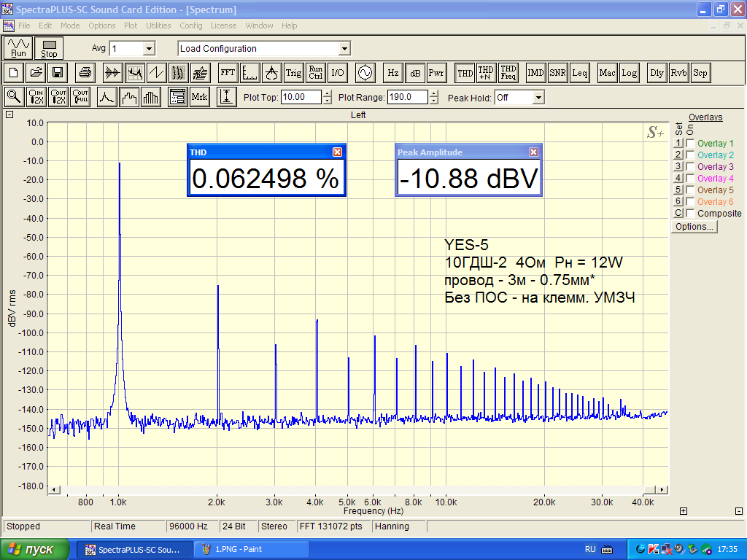Image resolution: width=747 pixels, height=560 pixels.
Task: Open the IMD measurement tool
Action: [x=535, y=73]
